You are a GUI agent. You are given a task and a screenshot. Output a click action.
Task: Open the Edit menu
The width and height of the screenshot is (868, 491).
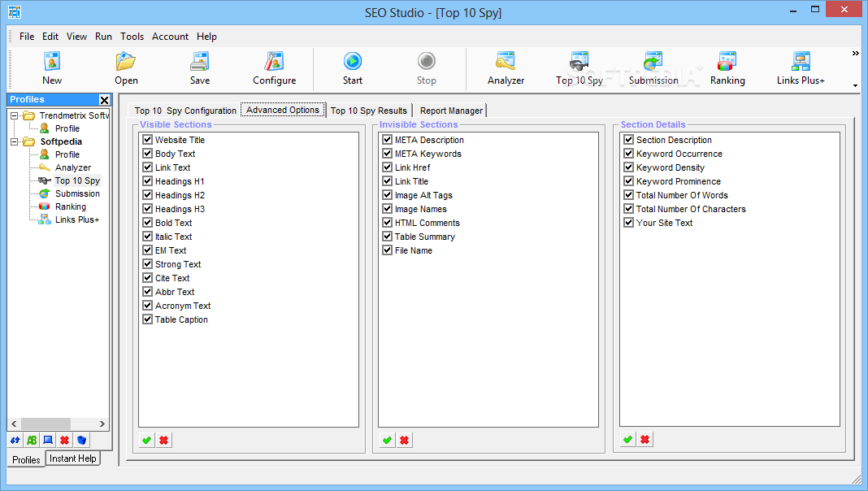click(50, 37)
